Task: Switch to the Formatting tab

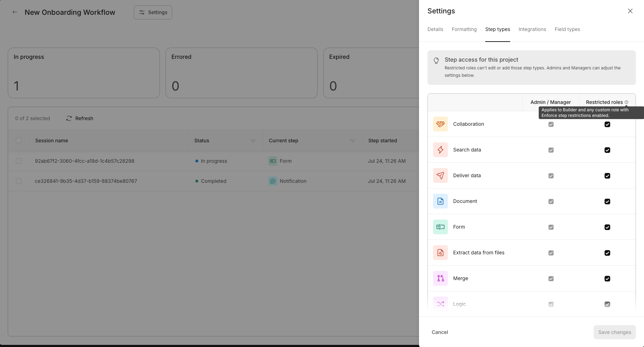Action: (464, 29)
